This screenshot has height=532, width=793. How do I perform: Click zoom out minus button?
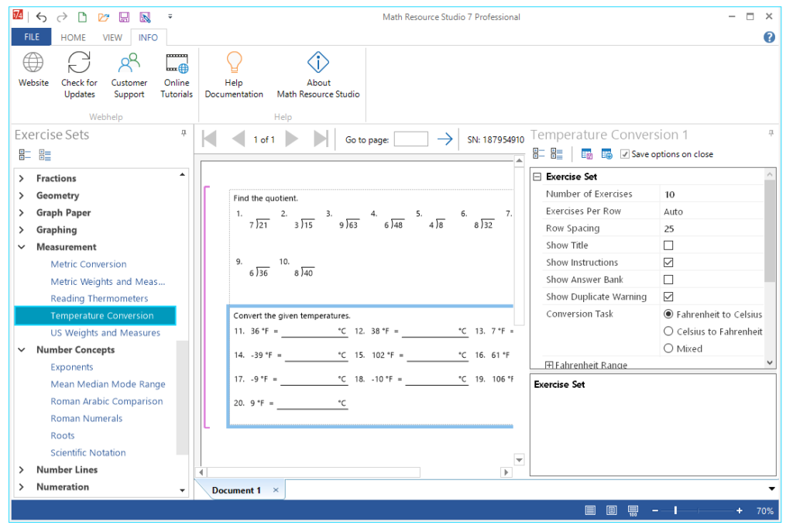point(655,511)
